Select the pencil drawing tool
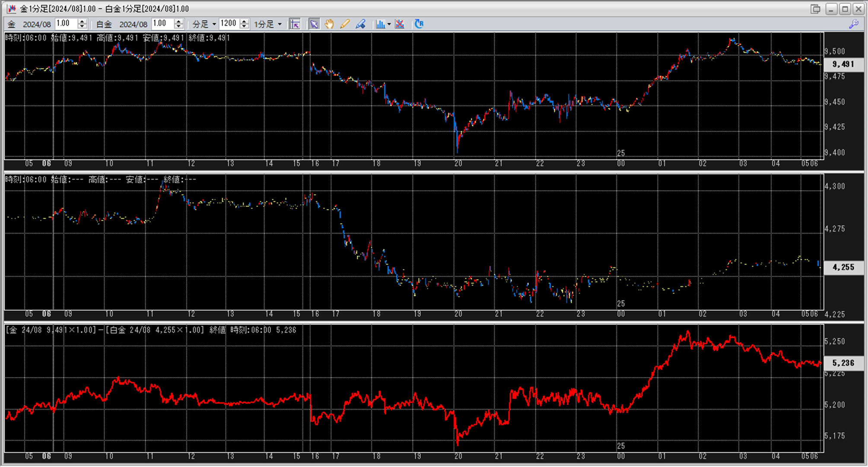 [x=344, y=24]
